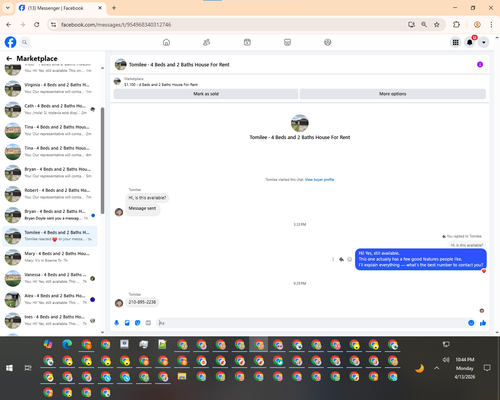Click the address bar URL

116,25
